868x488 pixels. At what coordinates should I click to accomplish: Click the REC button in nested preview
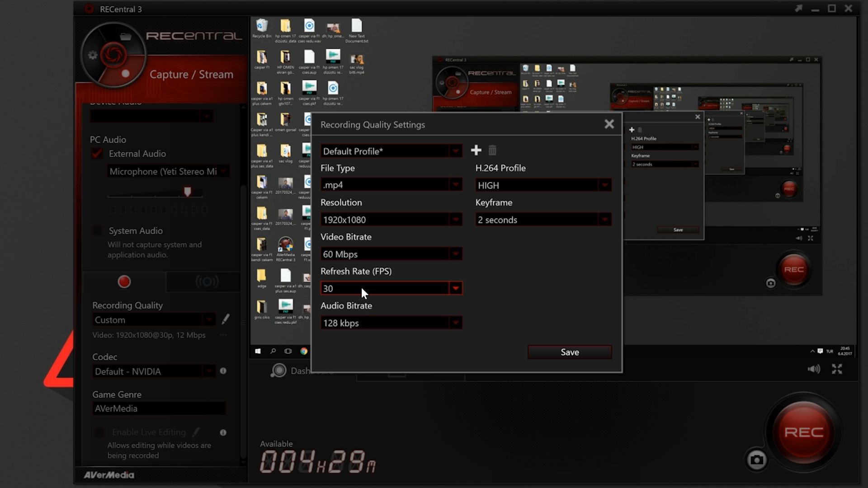pyautogui.click(x=794, y=270)
